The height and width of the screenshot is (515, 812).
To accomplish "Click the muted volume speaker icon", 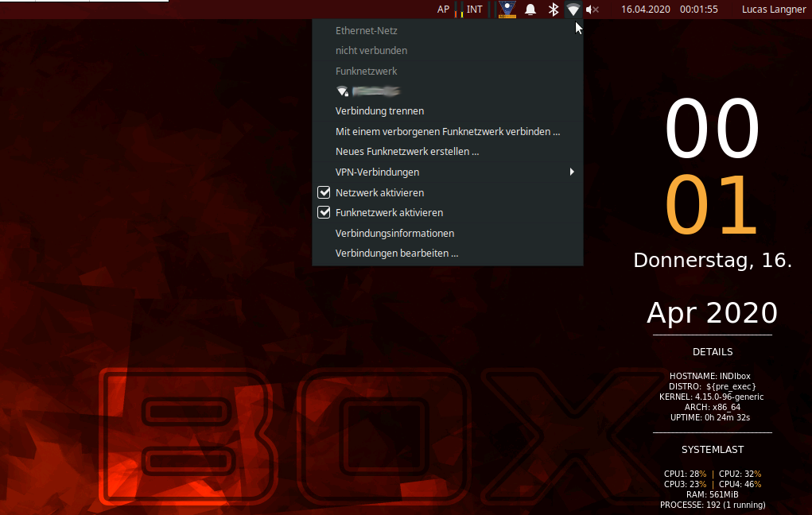I will coord(592,10).
